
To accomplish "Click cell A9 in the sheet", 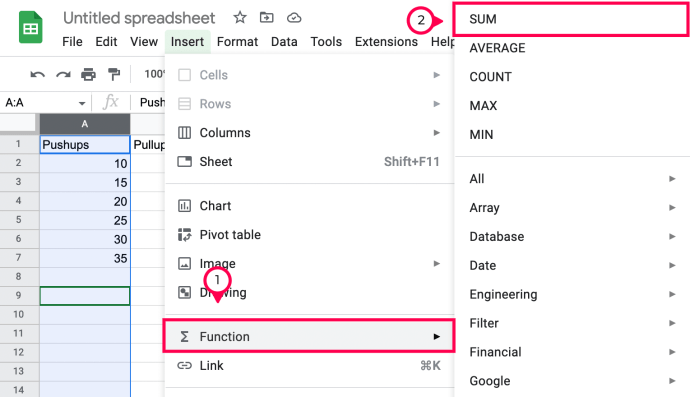I will point(85,296).
